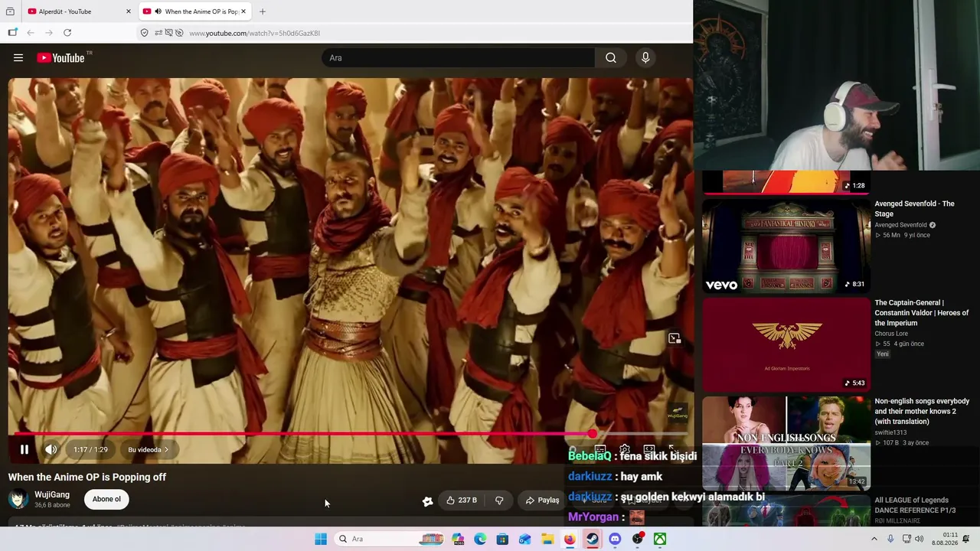This screenshot has height=551, width=980.
Task: Open OBS Studio from the taskbar
Action: 637,539
